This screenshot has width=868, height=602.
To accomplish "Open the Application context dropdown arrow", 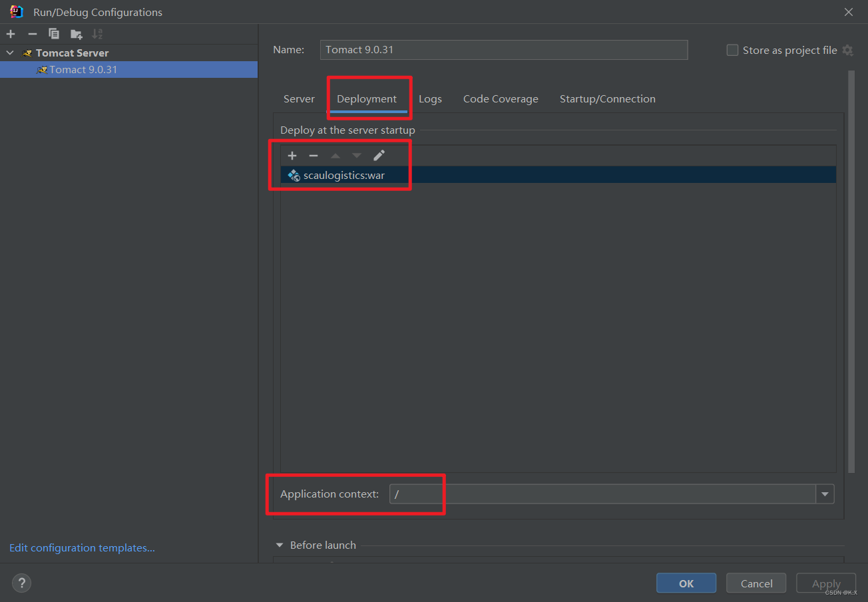I will click(825, 494).
